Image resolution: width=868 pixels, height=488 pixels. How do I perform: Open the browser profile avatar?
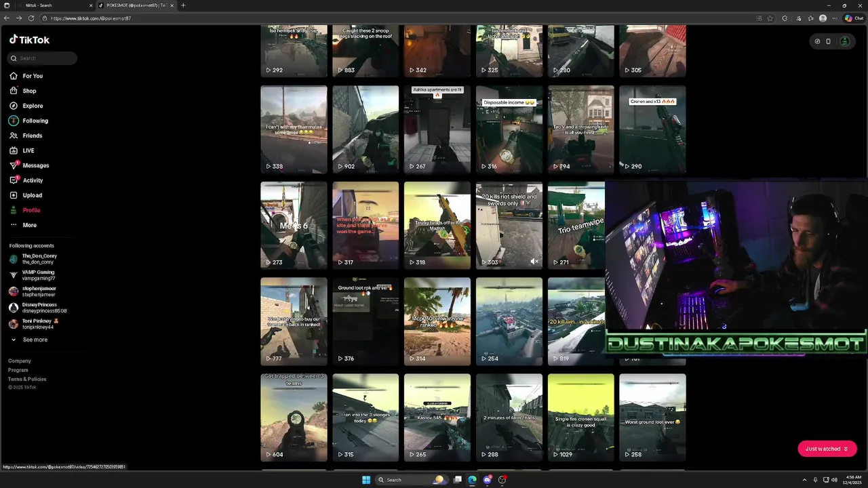(823, 18)
